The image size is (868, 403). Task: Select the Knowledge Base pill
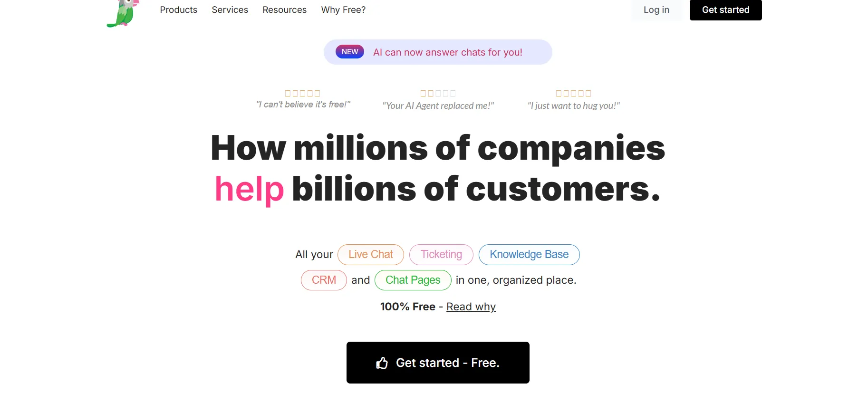tap(529, 254)
